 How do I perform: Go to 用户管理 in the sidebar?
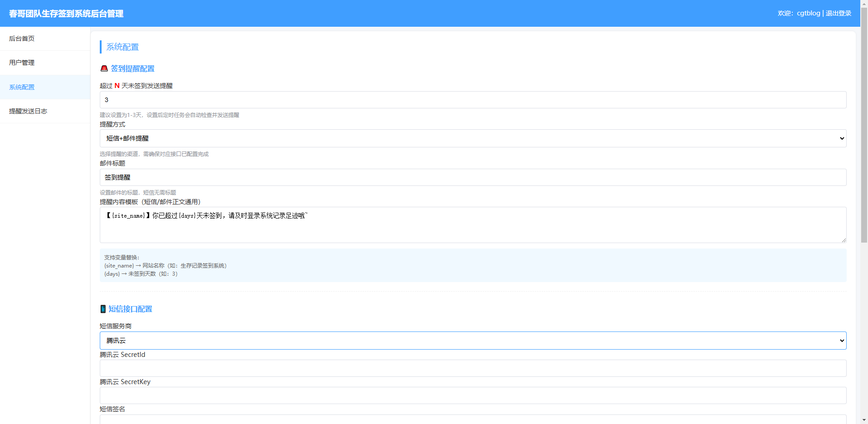point(22,63)
